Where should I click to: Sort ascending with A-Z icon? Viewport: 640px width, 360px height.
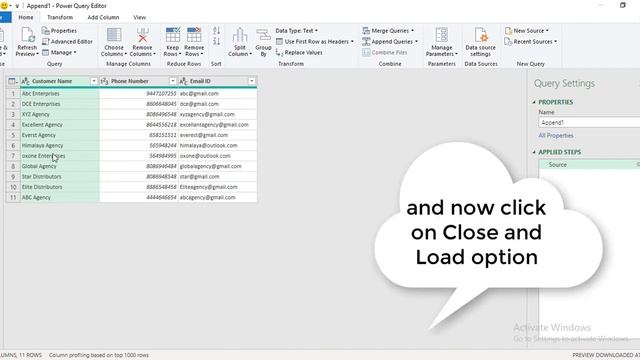pyautogui.click(x=216, y=31)
